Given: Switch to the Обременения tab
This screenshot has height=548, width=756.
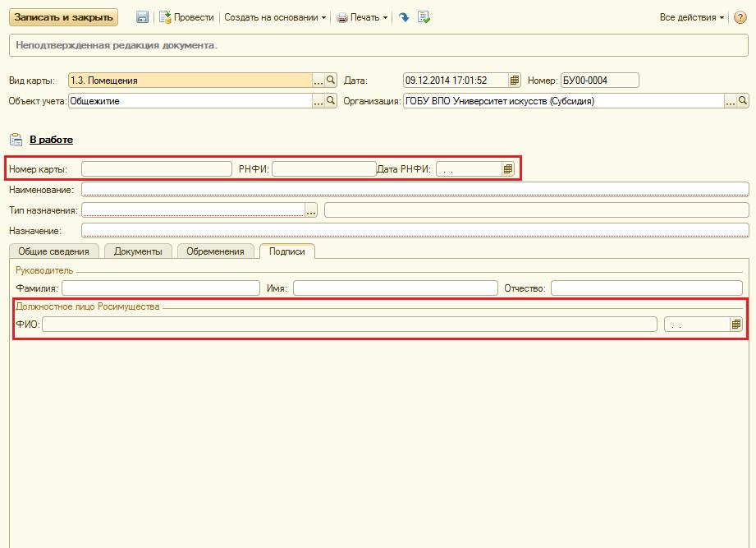Looking at the screenshot, I should (216, 251).
